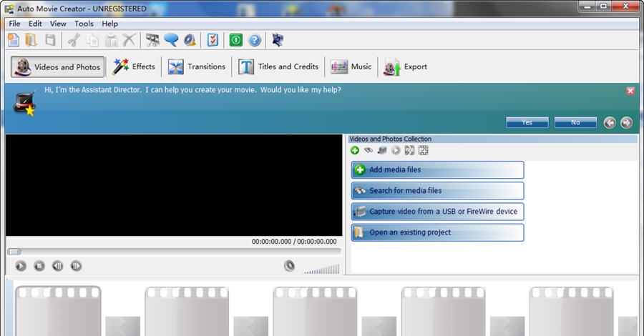The height and width of the screenshot is (336, 644).
Task: Open the checklist options icon
Action: 213,40
